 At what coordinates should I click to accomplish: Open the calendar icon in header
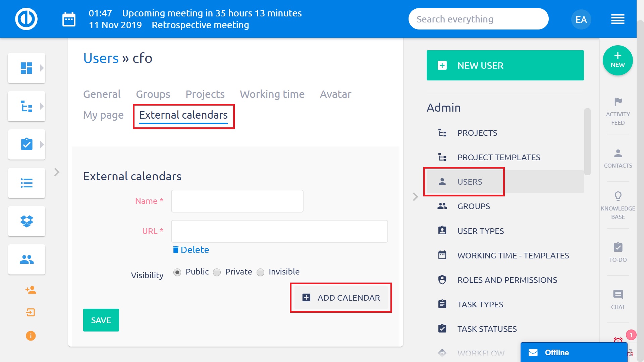click(x=69, y=19)
